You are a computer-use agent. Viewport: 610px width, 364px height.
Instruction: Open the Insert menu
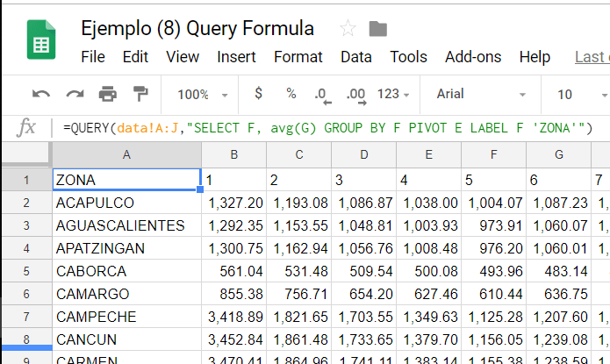pos(236,57)
